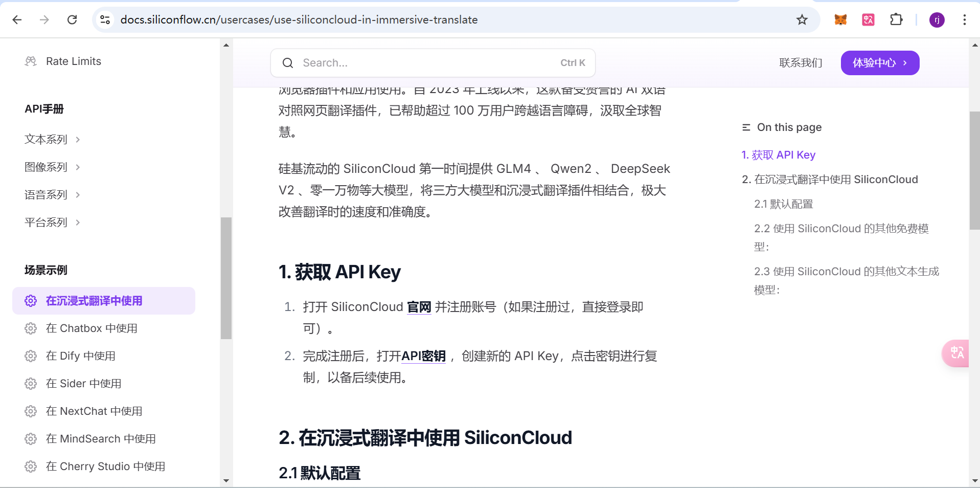
Task: Reload the page with the refresh icon
Action: click(x=72, y=20)
